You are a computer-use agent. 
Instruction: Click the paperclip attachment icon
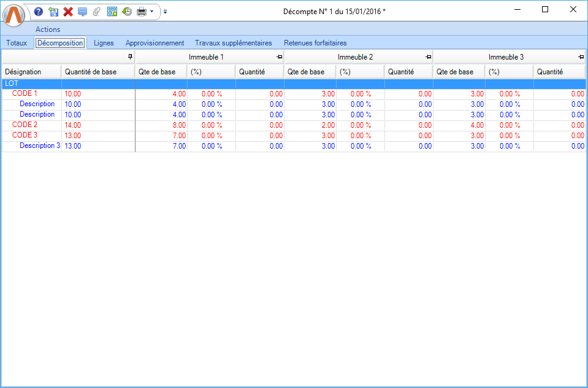(x=97, y=11)
